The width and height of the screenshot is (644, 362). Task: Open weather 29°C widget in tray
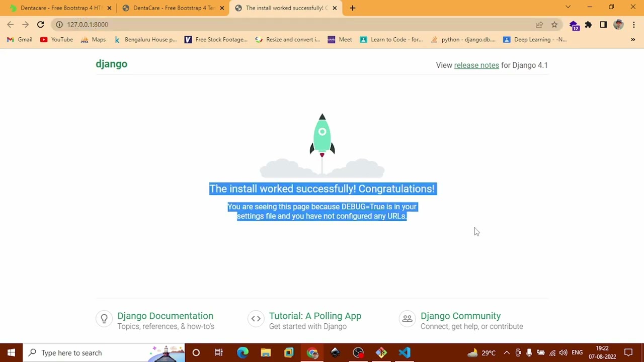pyautogui.click(x=481, y=353)
